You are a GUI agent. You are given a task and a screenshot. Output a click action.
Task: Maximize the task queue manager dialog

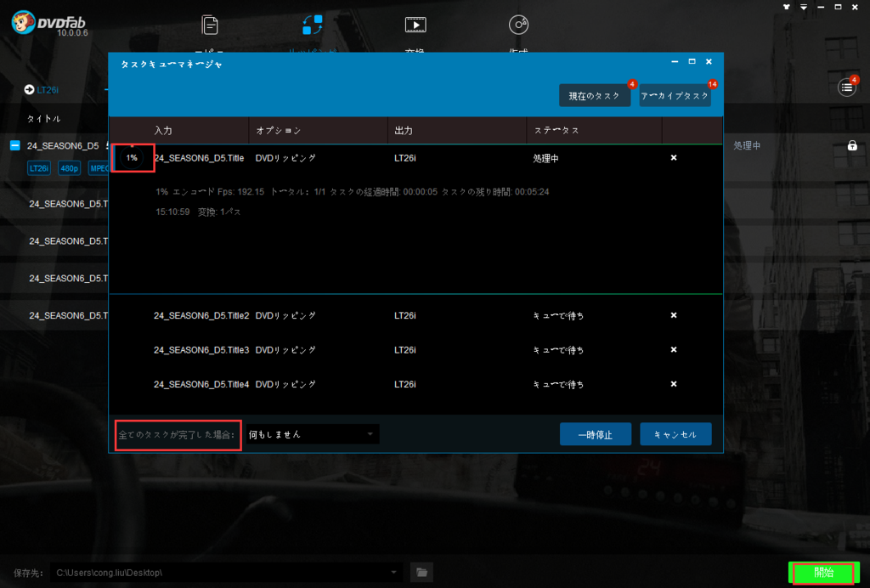point(692,61)
